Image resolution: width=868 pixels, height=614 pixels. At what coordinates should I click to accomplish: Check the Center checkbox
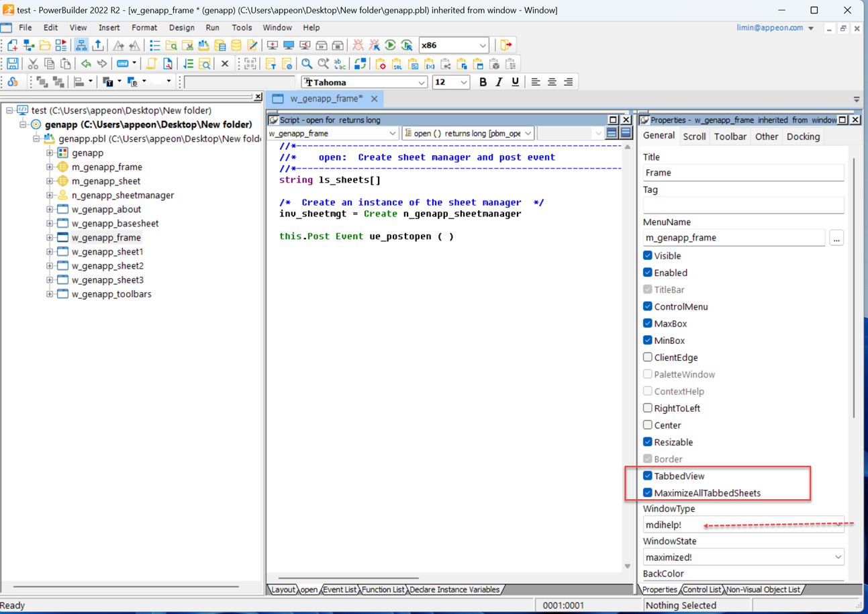(x=648, y=425)
